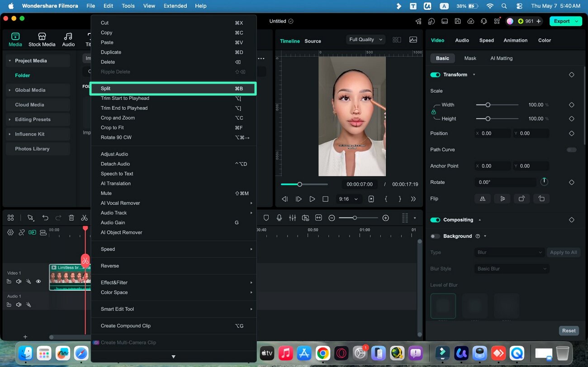The height and width of the screenshot is (367, 588).
Task: Click the plus zoom in timeline icon
Action: pyautogui.click(x=386, y=218)
